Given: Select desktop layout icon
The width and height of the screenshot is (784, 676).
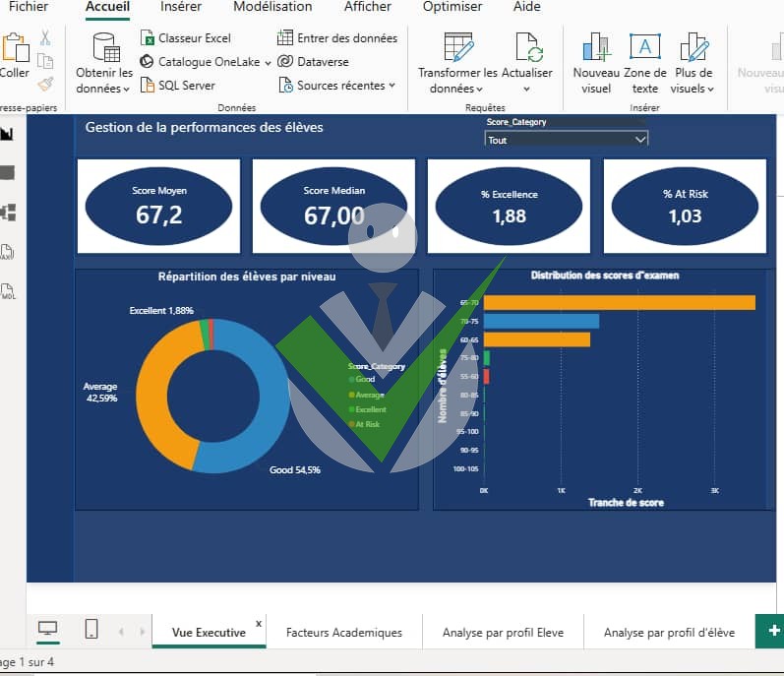Looking at the screenshot, I should pos(47,629).
